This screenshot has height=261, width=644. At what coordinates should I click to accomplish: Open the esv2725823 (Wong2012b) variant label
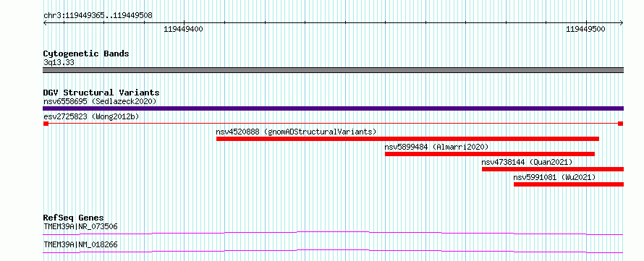pos(91,116)
